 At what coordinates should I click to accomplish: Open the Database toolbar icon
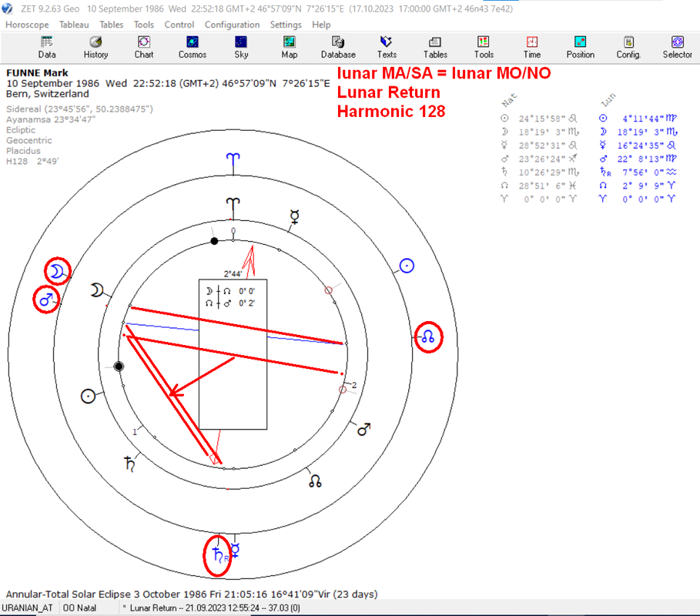pyautogui.click(x=338, y=47)
